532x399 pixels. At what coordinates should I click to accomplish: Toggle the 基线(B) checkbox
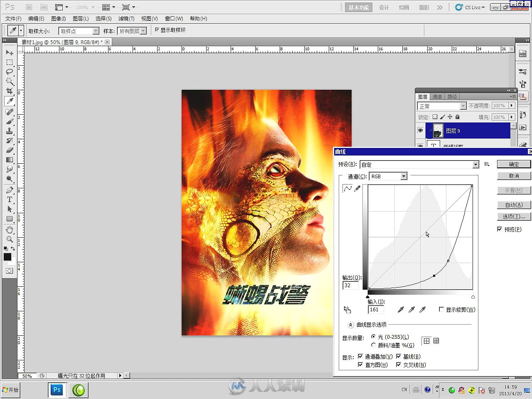point(399,356)
